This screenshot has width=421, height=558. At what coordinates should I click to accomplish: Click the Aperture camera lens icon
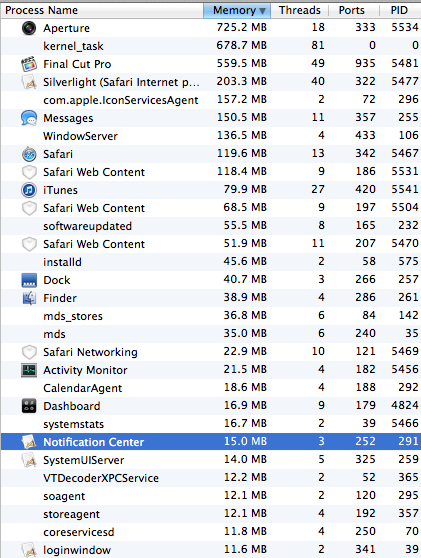(29, 28)
